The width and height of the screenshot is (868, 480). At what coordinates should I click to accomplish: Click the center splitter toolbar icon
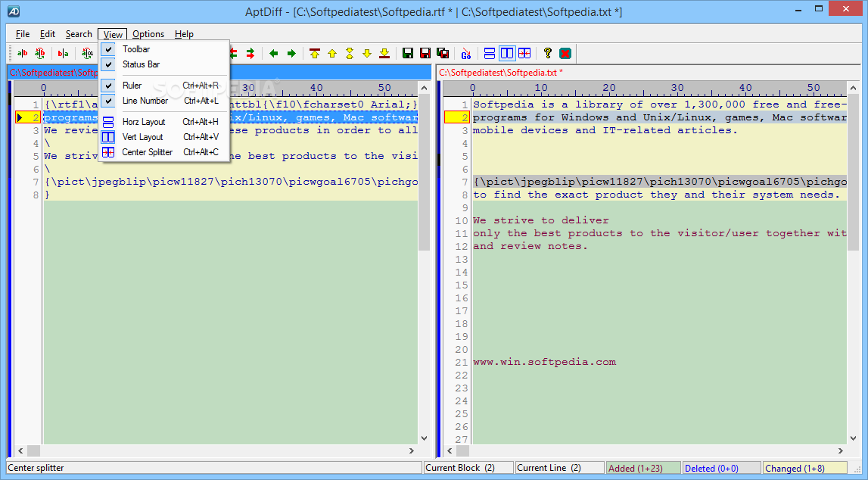524,53
